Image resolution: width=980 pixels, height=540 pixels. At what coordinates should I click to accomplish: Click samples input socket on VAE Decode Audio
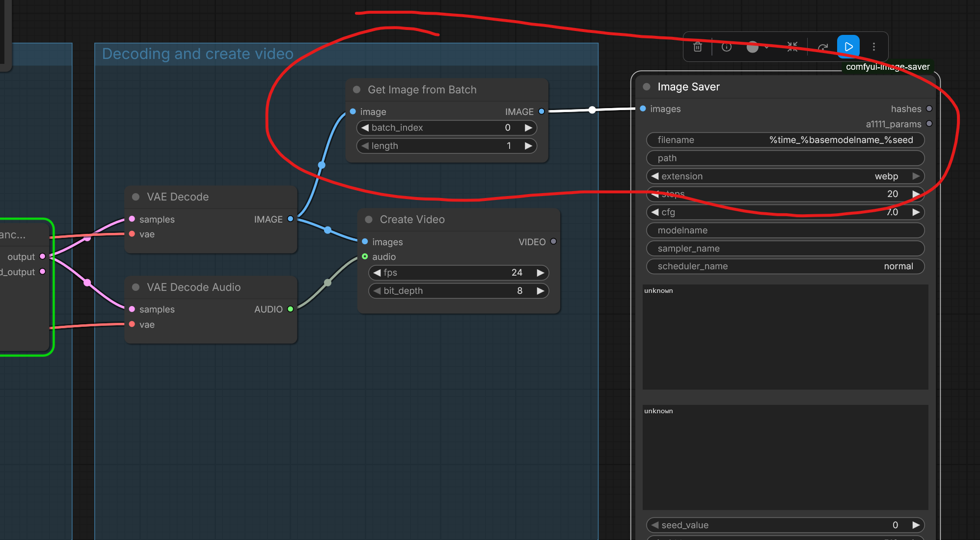click(x=132, y=309)
